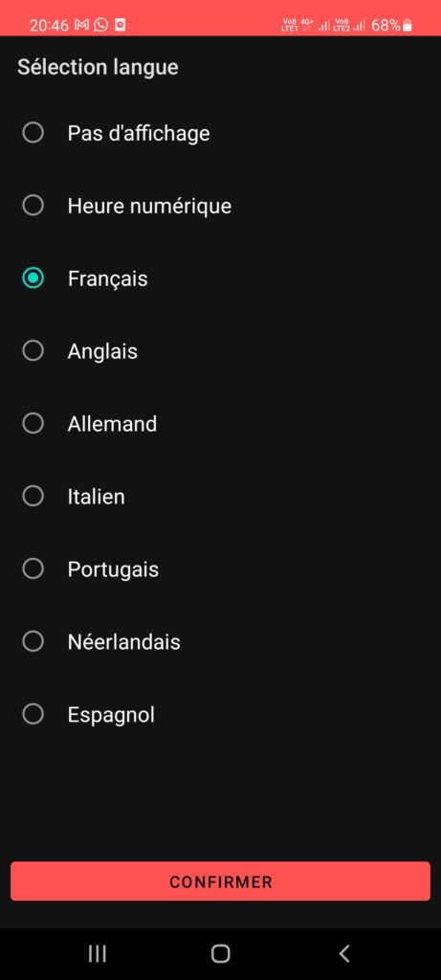
Task: Tap the Android home navigation icon
Action: click(220, 953)
